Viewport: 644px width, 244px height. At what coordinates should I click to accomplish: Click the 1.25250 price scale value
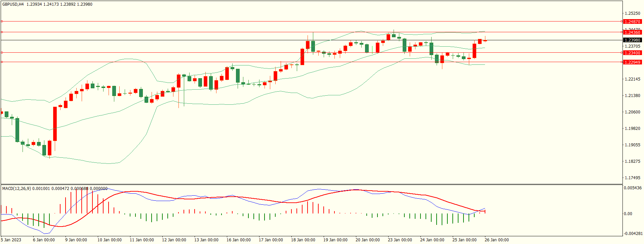tap(632, 13)
